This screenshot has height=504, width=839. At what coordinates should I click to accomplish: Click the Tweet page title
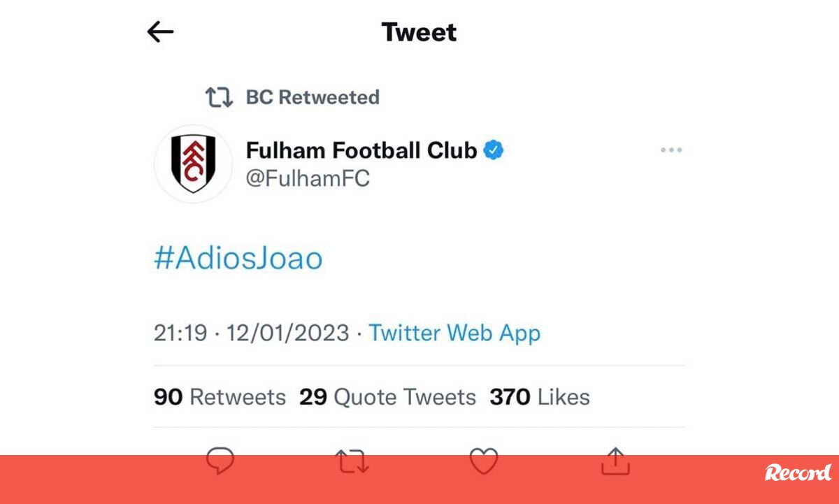[x=419, y=32]
